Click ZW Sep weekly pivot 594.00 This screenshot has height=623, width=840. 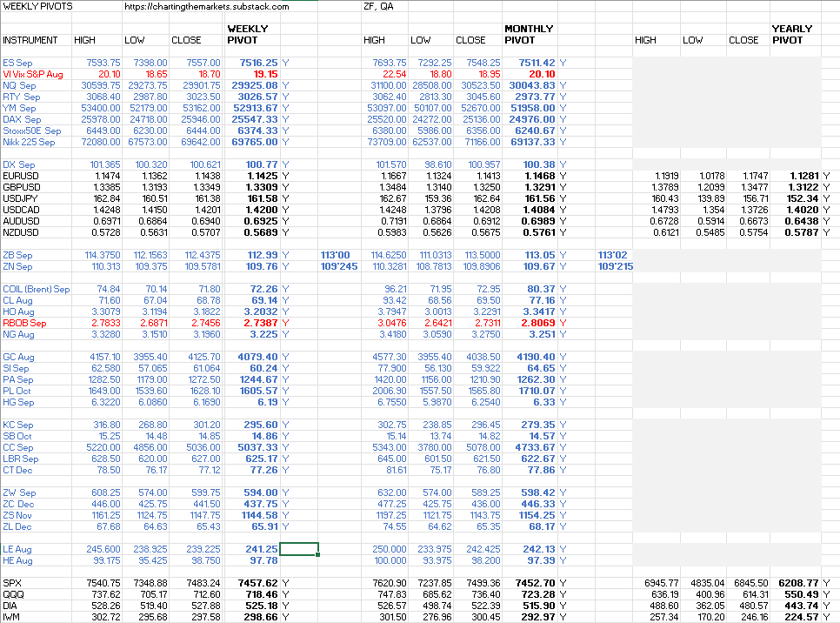tap(261, 492)
